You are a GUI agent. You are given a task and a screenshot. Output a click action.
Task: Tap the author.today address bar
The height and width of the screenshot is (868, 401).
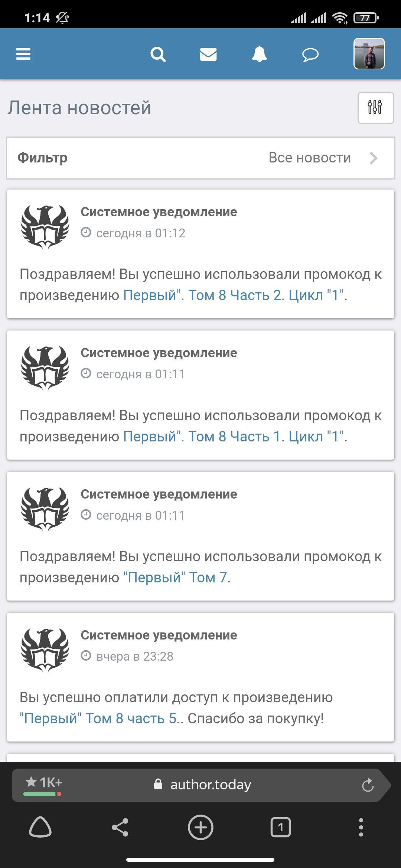(210, 785)
